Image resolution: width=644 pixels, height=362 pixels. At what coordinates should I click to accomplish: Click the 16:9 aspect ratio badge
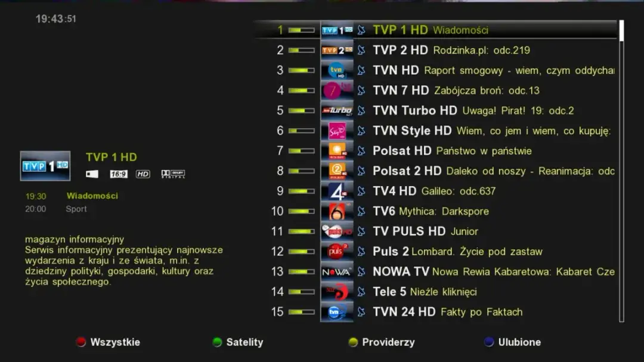(119, 174)
